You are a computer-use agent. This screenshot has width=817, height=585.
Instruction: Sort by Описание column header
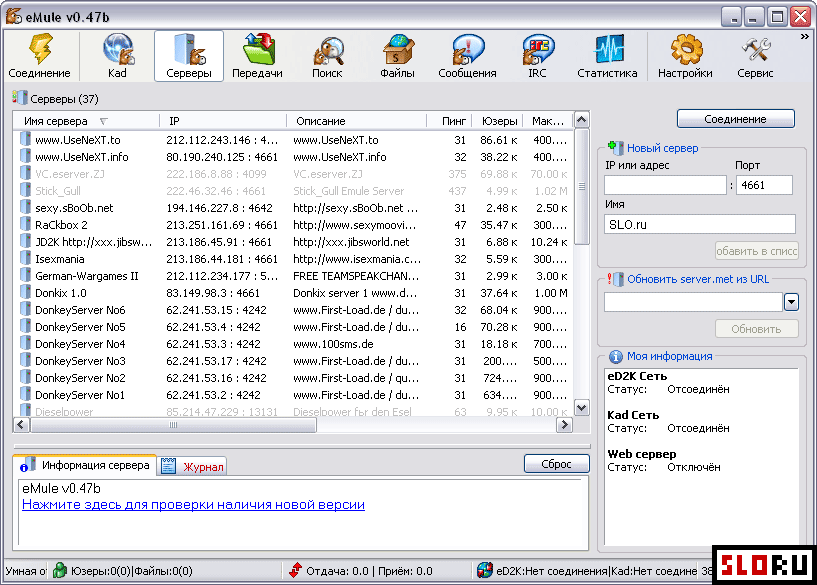pos(357,121)
